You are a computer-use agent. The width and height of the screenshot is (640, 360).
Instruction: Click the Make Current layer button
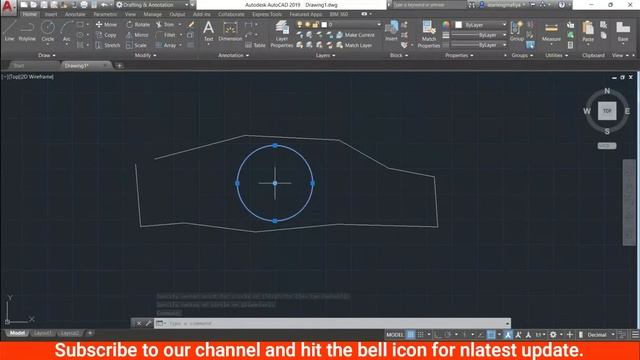tap(355, 35)
